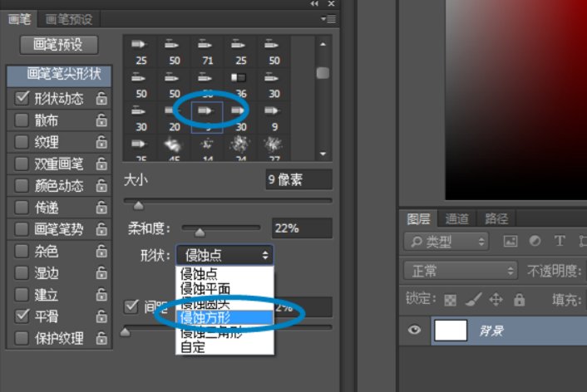The width and height of the screenshot is (587, 392).
Task: Click the 22% softness input field
Action: pos(302,228)
